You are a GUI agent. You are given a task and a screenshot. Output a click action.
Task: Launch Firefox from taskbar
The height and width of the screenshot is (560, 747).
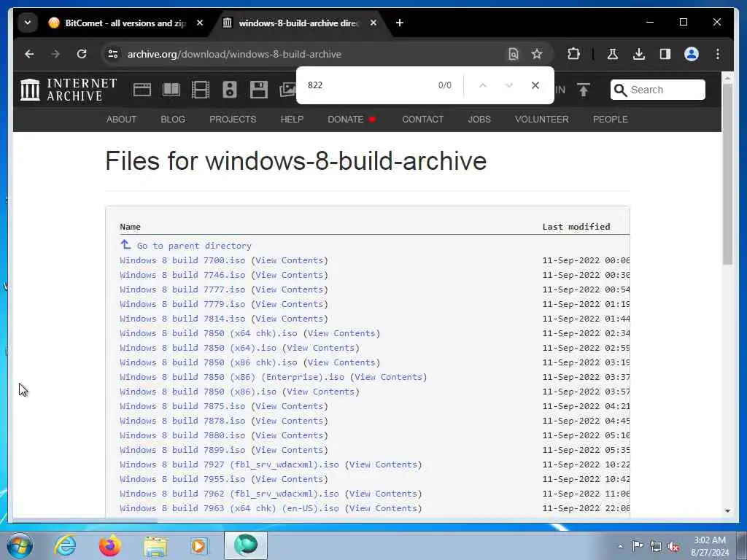[x=109, y=545]
